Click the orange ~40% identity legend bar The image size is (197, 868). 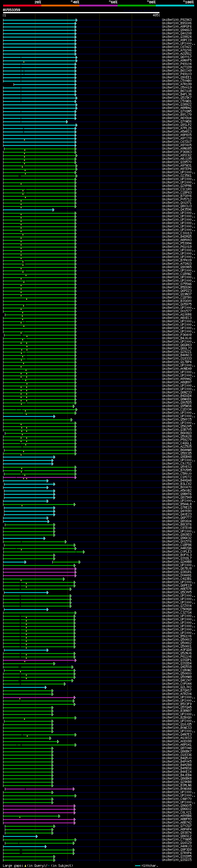pyautogui.click(x=60, y=6)
